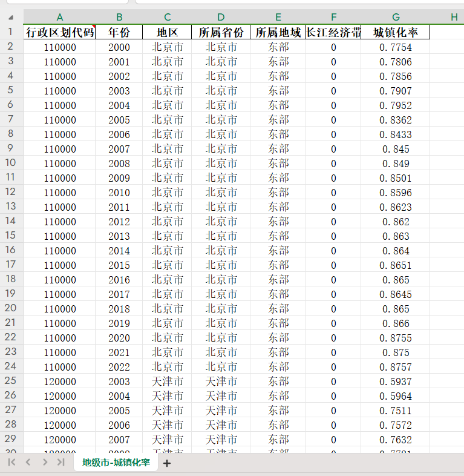Open the 地级市-城镇化率 sheet tab

pos(116,462)
